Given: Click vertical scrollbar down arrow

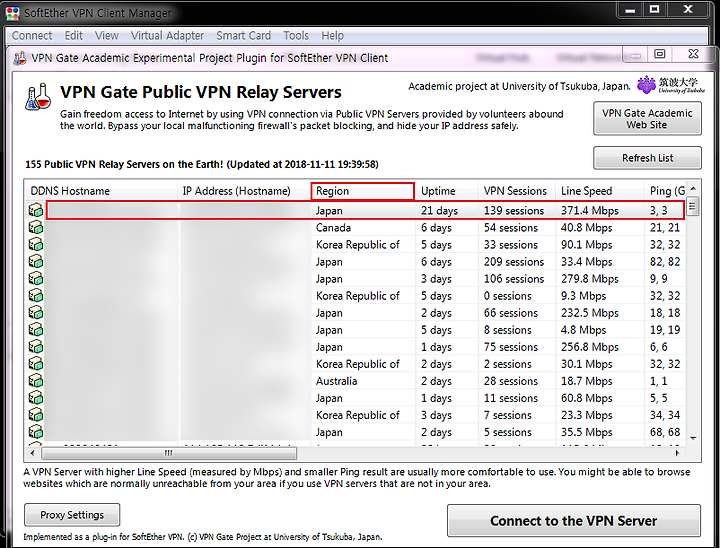Looking at the screenshot, I should [x=693, y=438].
